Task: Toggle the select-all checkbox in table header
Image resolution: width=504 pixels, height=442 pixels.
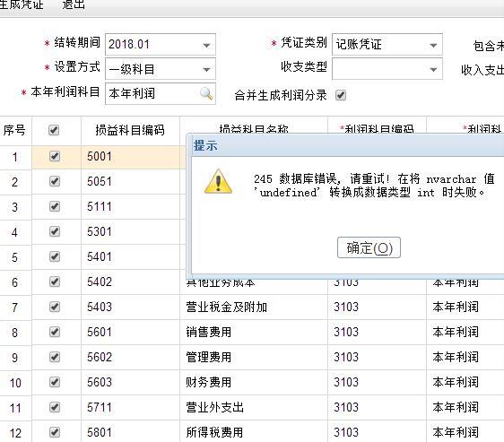Action: click(54, 130)
